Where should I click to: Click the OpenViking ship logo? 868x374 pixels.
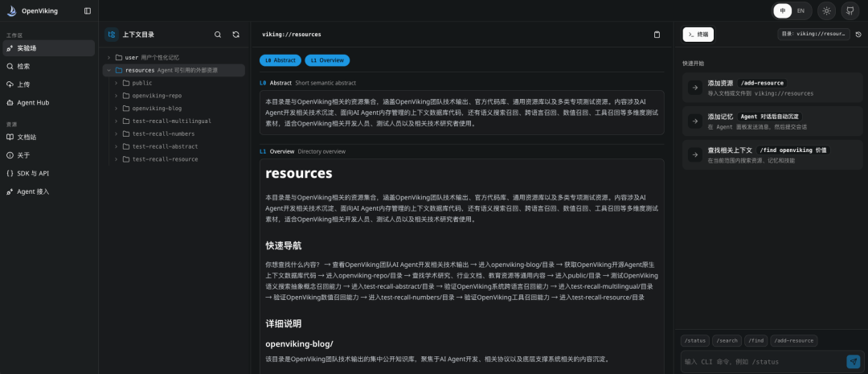point(11,10)
